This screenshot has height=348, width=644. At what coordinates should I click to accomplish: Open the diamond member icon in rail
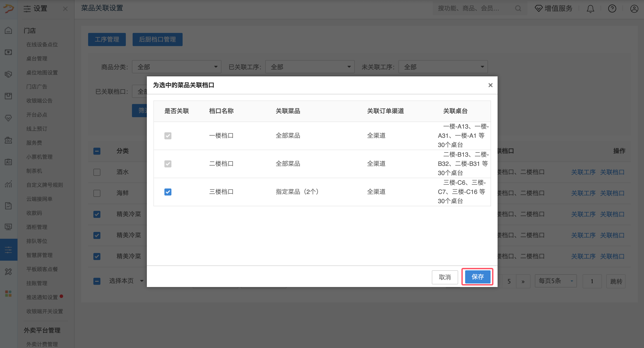(9, 118)
